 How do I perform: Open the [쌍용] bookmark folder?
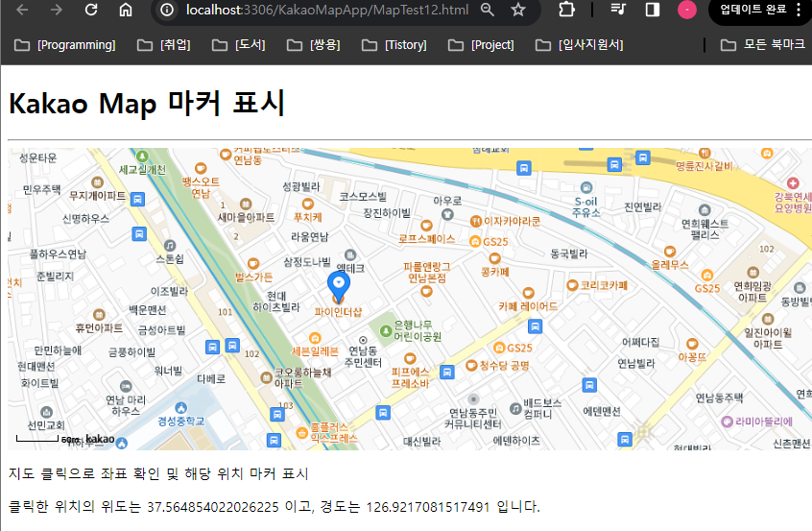314,45
